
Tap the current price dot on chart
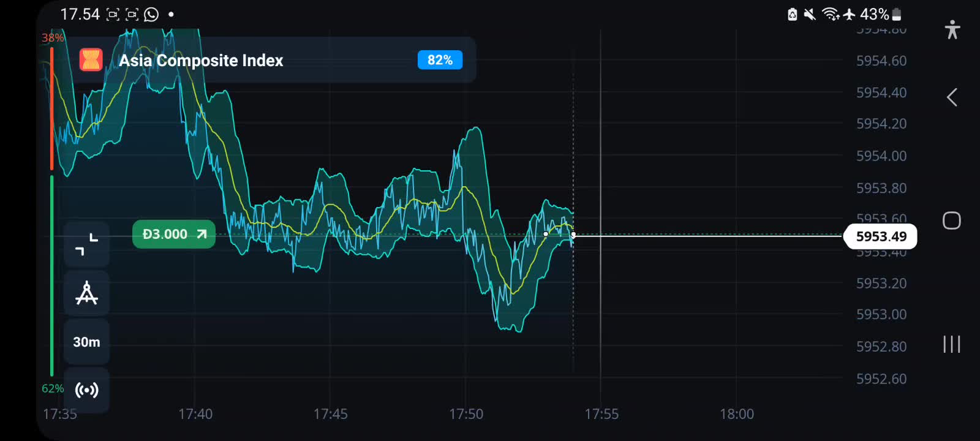[x=573, y=235]
